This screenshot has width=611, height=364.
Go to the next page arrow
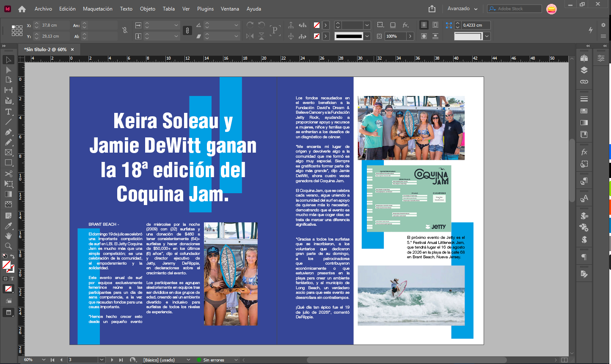112,360
